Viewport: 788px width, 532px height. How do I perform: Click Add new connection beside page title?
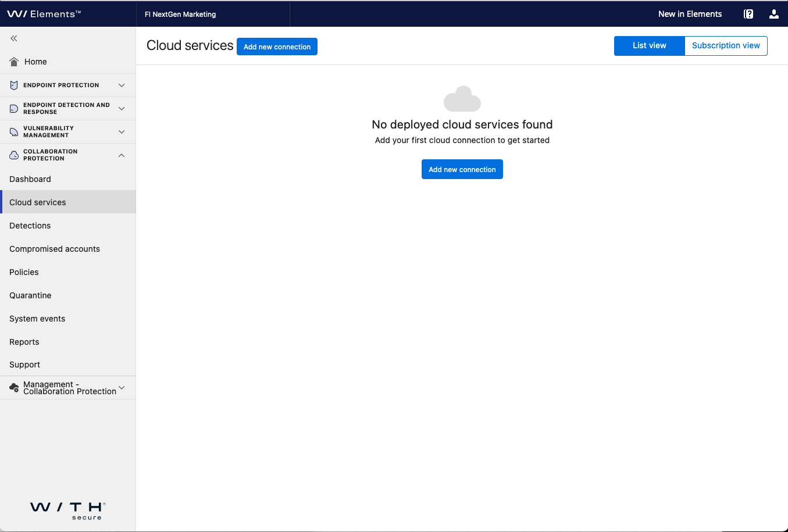coord(277,47)
